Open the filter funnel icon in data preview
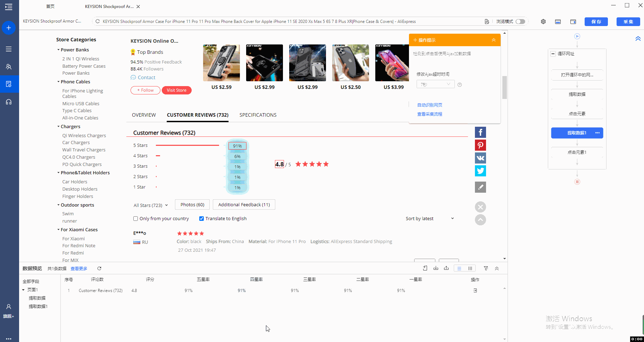 point(486,268)
